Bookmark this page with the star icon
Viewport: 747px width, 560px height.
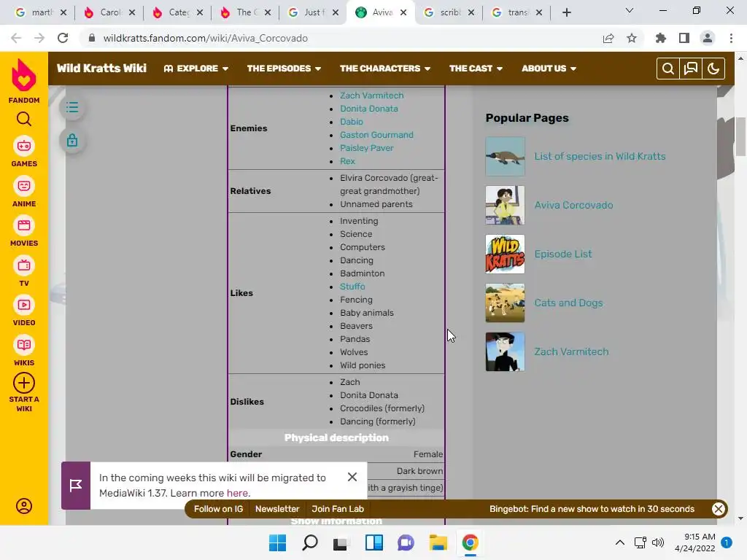(x=632, y=38)
